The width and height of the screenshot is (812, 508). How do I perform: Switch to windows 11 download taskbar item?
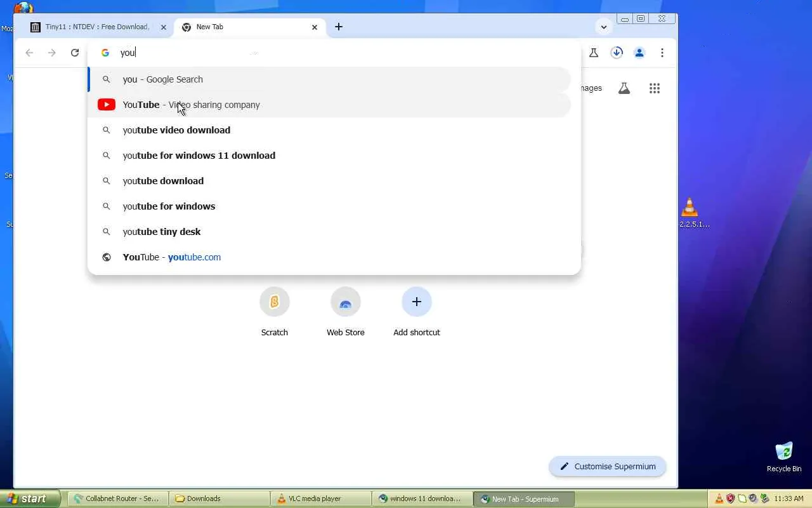tap(422, 498)
